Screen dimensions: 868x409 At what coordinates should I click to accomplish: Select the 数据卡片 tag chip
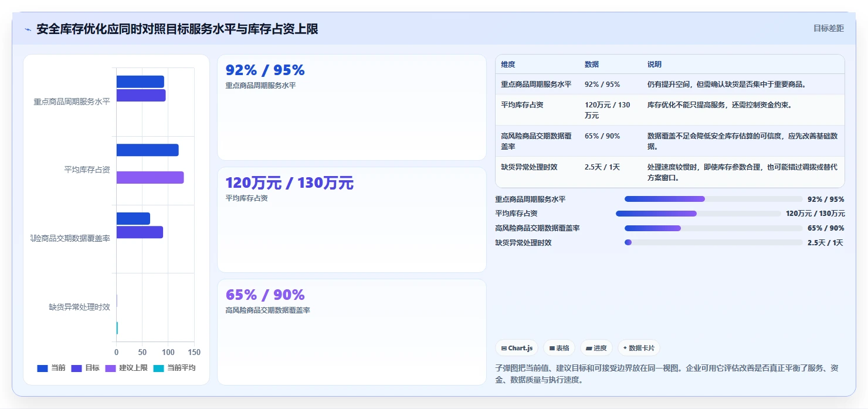click(x=639, y=348)
